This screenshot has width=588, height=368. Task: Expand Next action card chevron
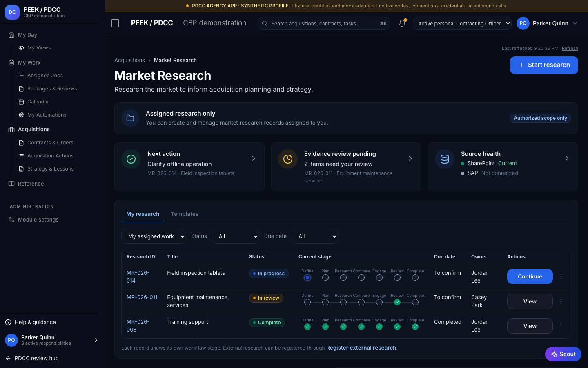click(x=254, y=158)
